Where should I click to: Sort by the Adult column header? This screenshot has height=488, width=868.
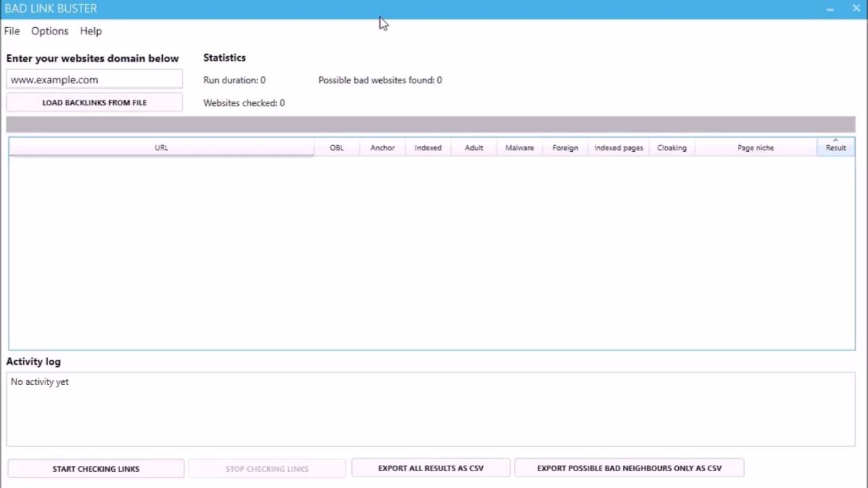pyautogui.click(x=474, y=147)
